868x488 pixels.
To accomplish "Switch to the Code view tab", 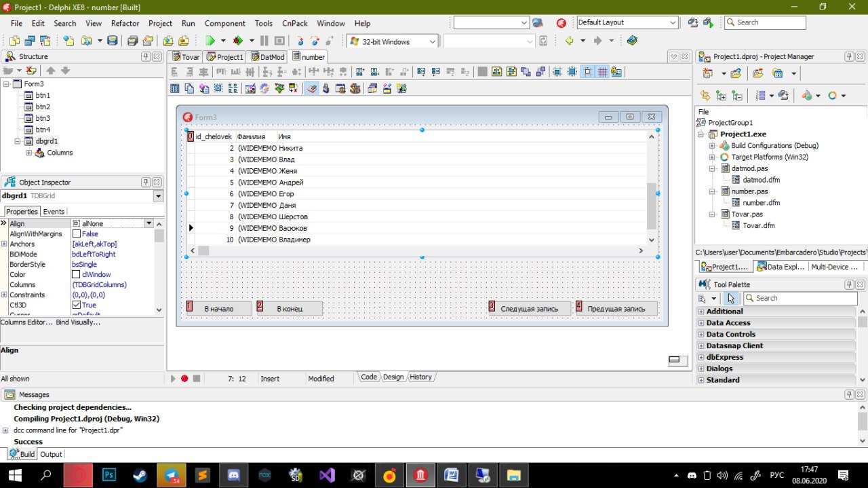I will click(x=369, y=377).
